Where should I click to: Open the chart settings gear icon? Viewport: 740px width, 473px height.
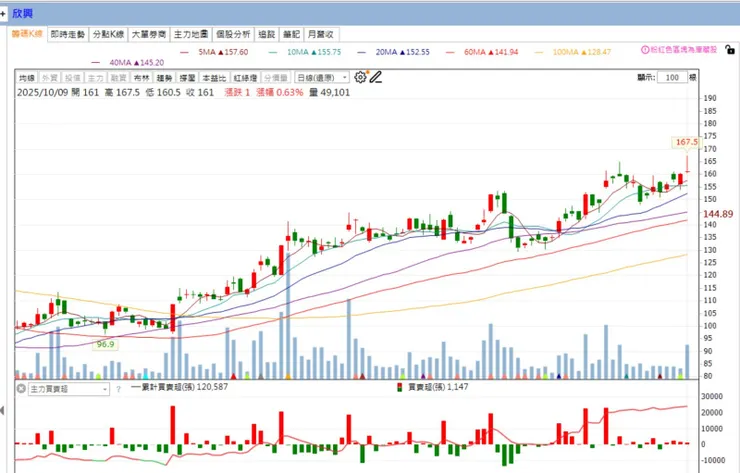(360, 77)
